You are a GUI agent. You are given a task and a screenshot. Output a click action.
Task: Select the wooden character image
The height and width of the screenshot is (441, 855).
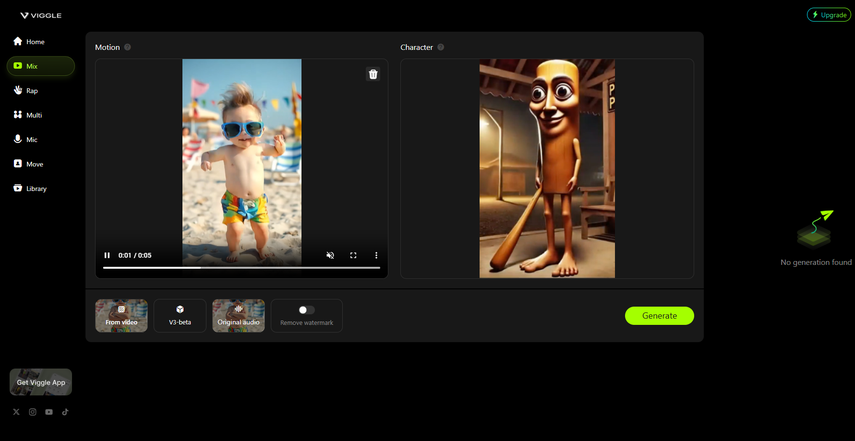tap(547, 168)
